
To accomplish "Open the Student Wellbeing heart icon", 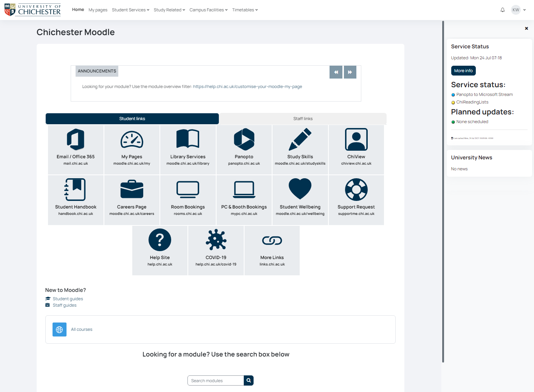I will point(300,189).
